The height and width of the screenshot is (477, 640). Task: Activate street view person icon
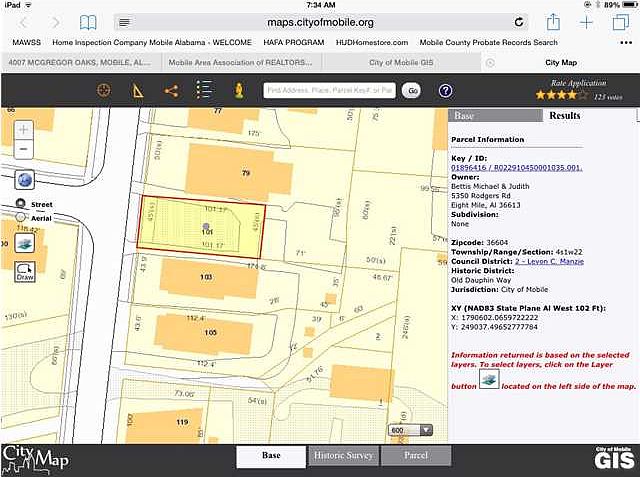(x=239, y=90)
